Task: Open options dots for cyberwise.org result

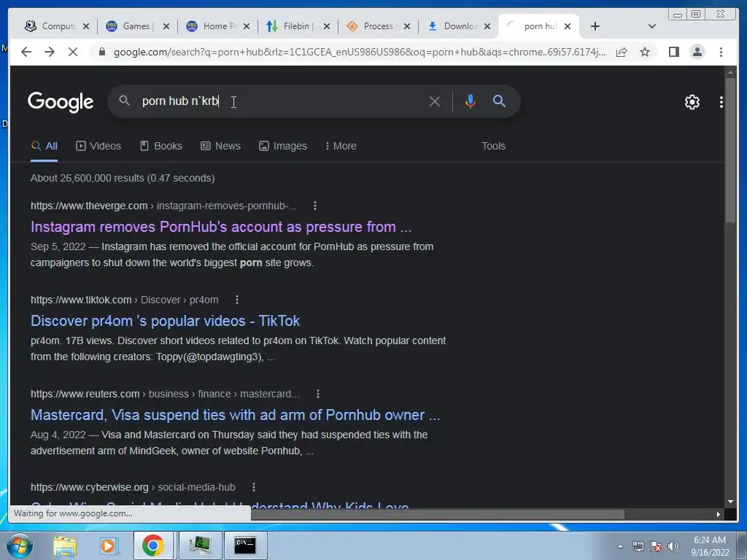Action: [253, 488]
